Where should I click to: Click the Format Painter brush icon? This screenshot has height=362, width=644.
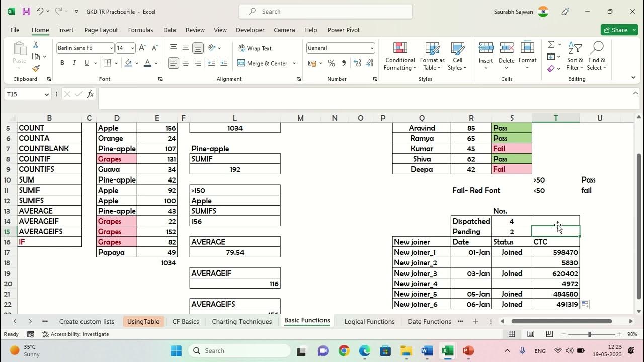click(36, 68)
